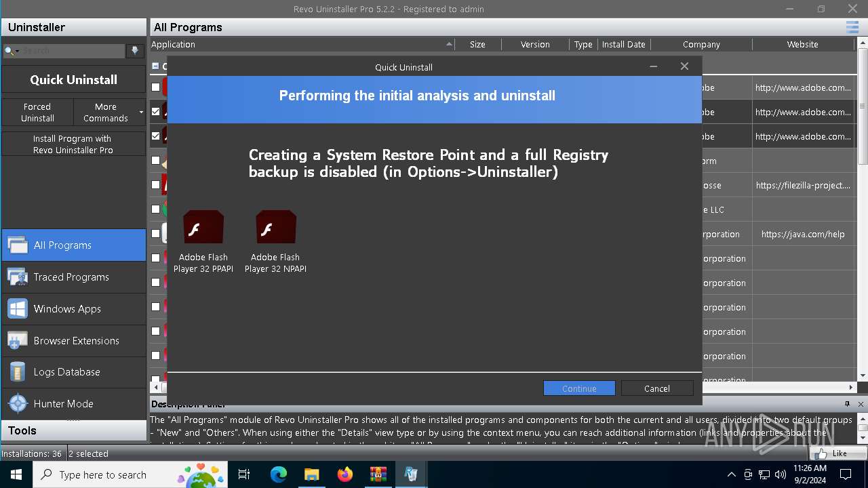The image size is (868, 488).
Task: Tick the fourth program row checkbox
Action: coord(156,161)
